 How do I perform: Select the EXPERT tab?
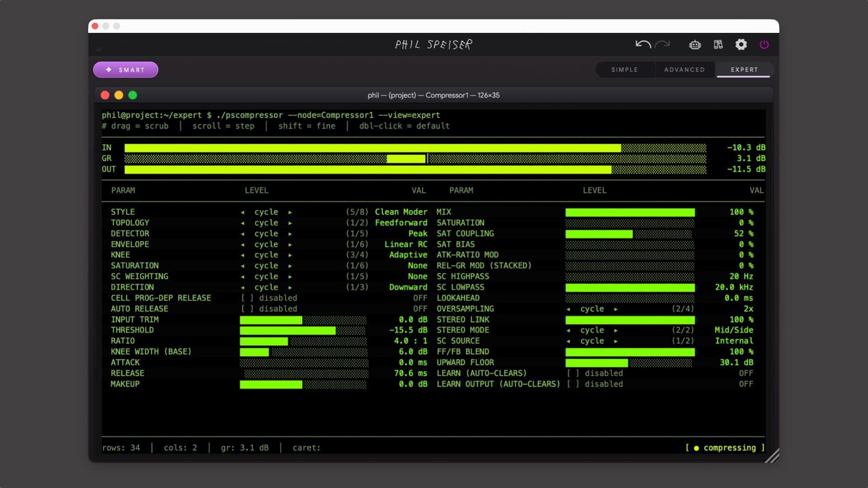coord(744,70)
